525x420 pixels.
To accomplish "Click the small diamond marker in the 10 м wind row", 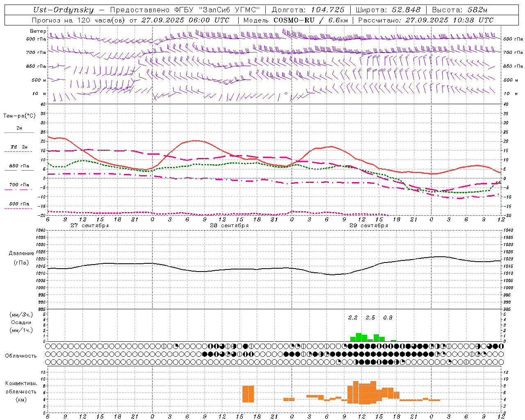I will pos(286,93).
